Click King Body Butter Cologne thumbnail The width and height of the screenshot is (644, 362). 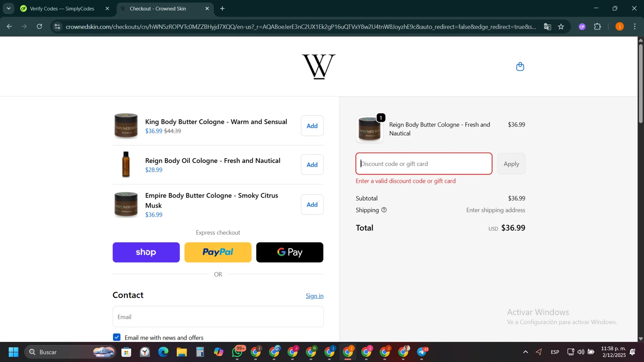click(x=126, y=126)
